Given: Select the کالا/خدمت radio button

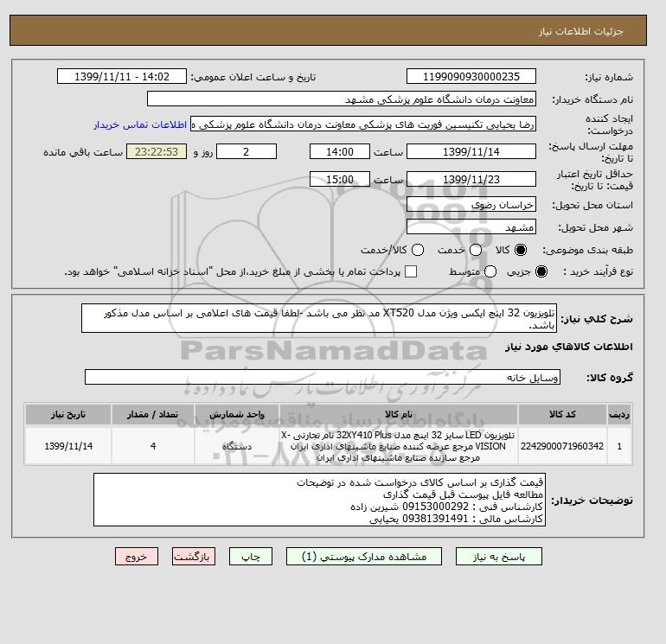Looking at the screenshot, I should 418,250.
